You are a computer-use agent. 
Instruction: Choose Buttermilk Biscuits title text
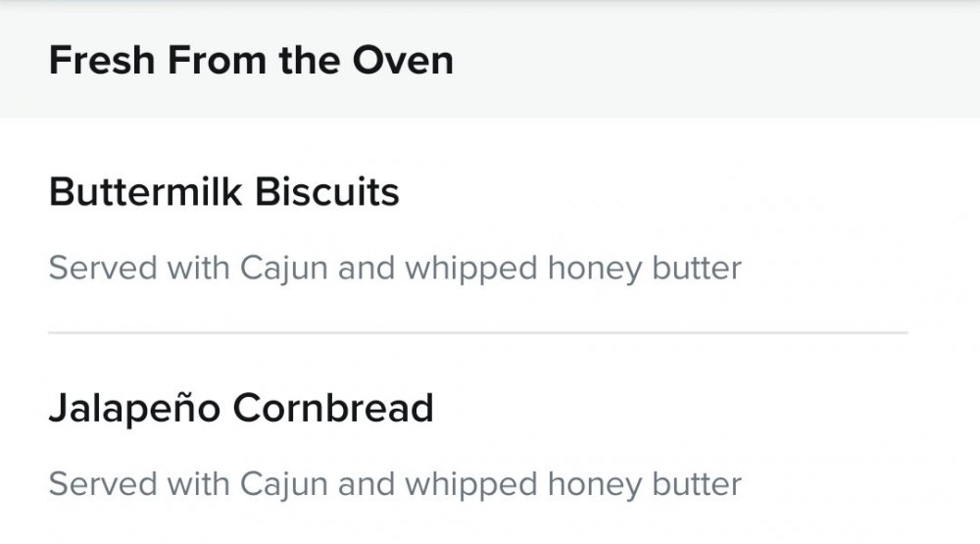click(223, 191)
